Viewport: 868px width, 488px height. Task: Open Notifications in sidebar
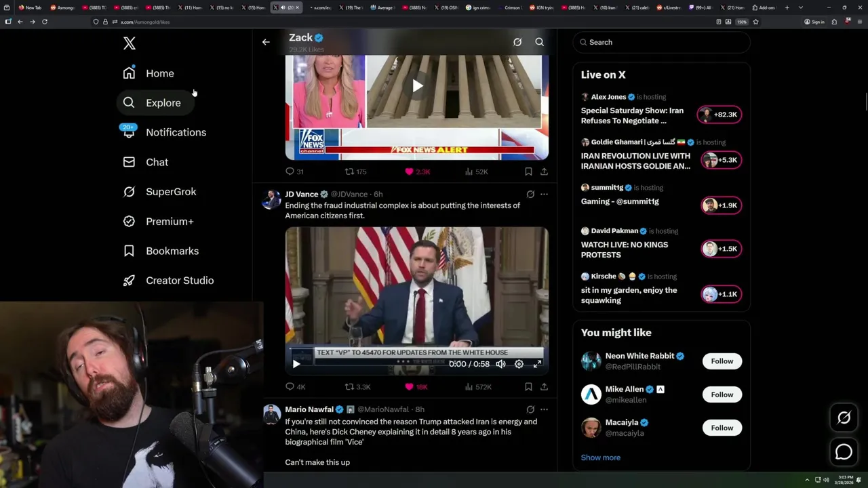point(163,132)
